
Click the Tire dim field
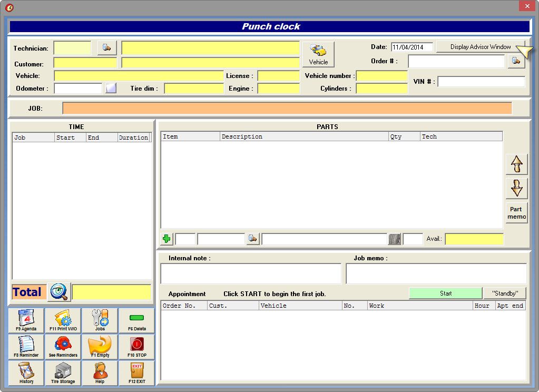(194, 89)
